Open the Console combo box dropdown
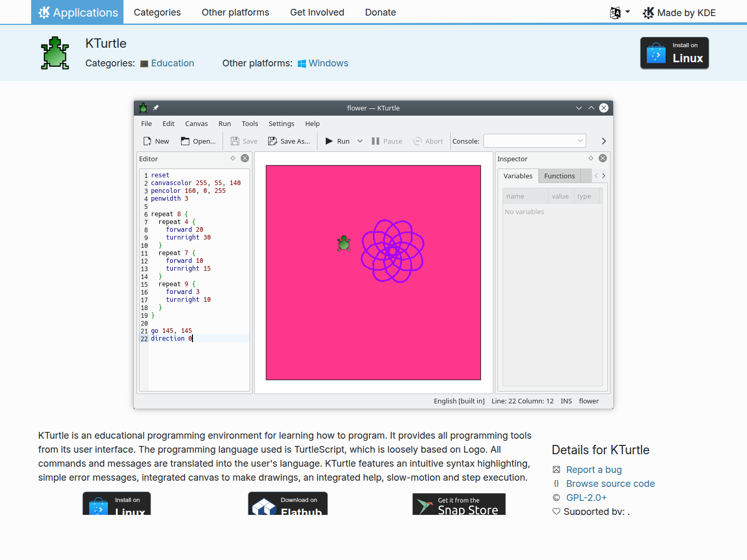Screen dimensions: 747x560 [580, 141]
